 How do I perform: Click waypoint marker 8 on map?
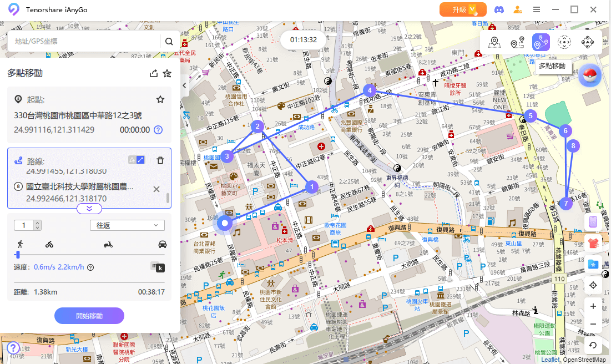tap(573, 146)
